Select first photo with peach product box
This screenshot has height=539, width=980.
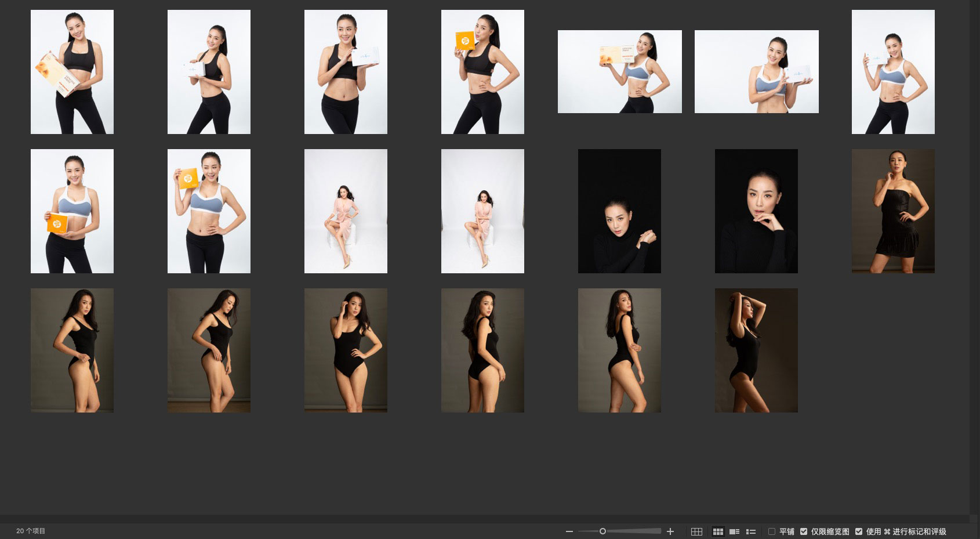point(72,72)
